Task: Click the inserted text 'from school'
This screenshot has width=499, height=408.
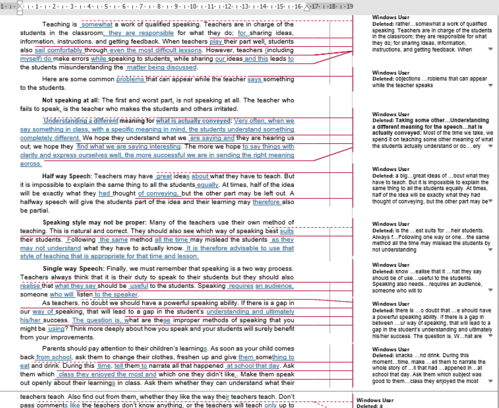Action: point(54,357)
